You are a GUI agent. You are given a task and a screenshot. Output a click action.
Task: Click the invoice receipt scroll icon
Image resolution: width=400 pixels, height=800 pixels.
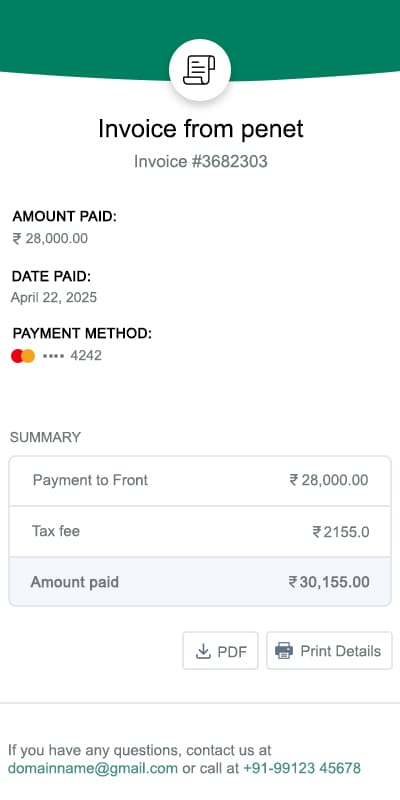pos(199,70)
